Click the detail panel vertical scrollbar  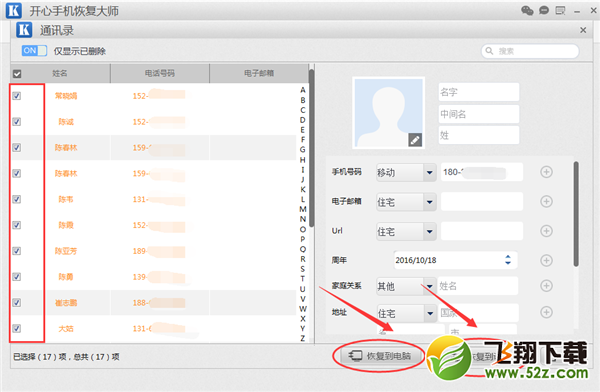pos(576,214)
